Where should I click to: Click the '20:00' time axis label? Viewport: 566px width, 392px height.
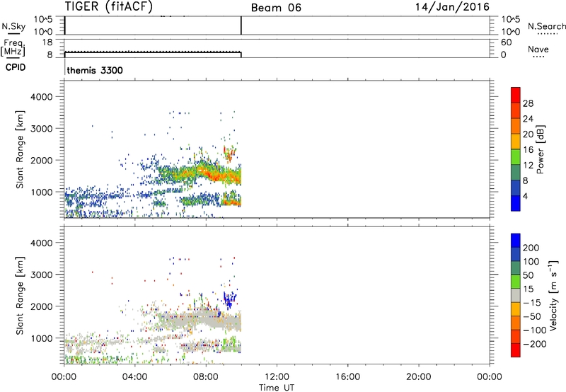418,377
